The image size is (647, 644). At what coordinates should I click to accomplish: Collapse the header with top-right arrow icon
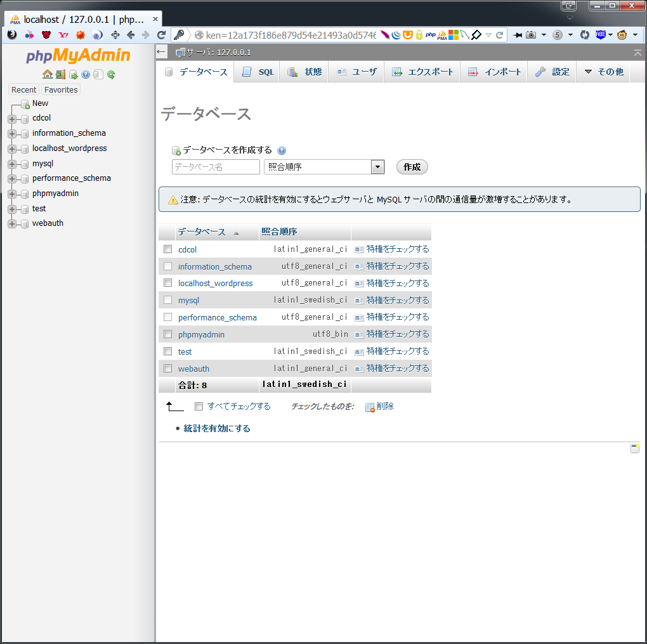637,53
